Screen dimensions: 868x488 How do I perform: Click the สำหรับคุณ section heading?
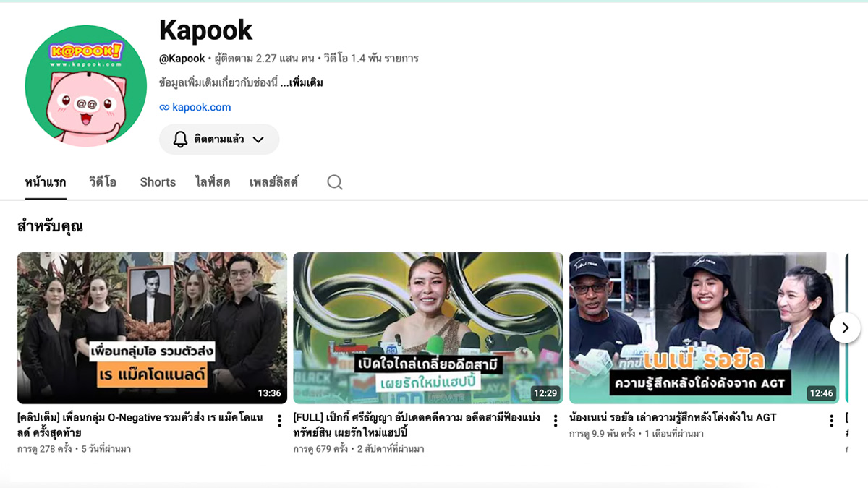click(x=50, y=226)
